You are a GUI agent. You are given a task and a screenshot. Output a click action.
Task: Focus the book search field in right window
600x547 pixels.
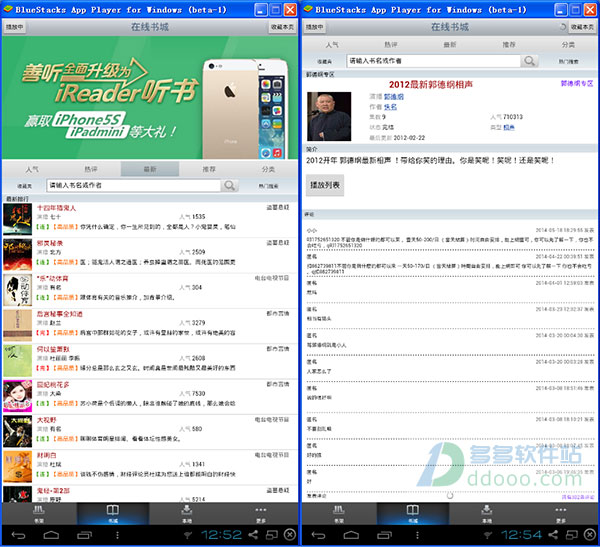click(434, 61)
